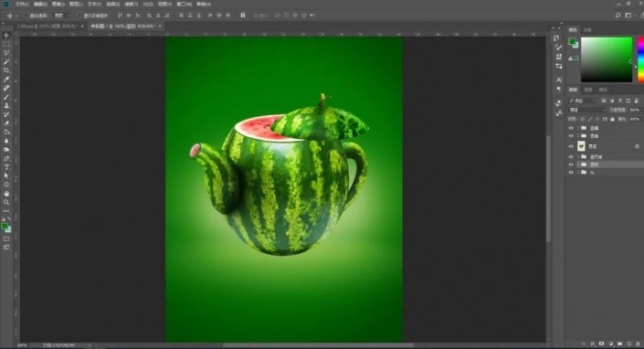This screenshot has width=644, height=349.
Task: Open the File (文件) menu
Action: coord(22,4)
